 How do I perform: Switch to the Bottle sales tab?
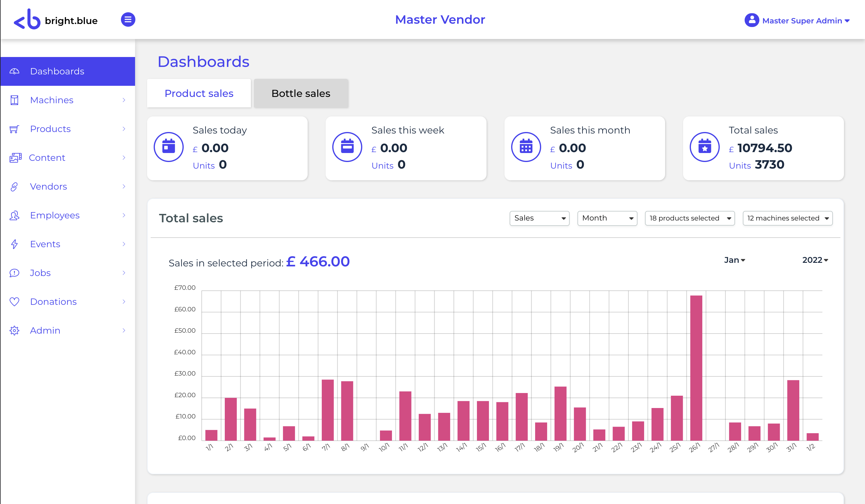point(301,93)
